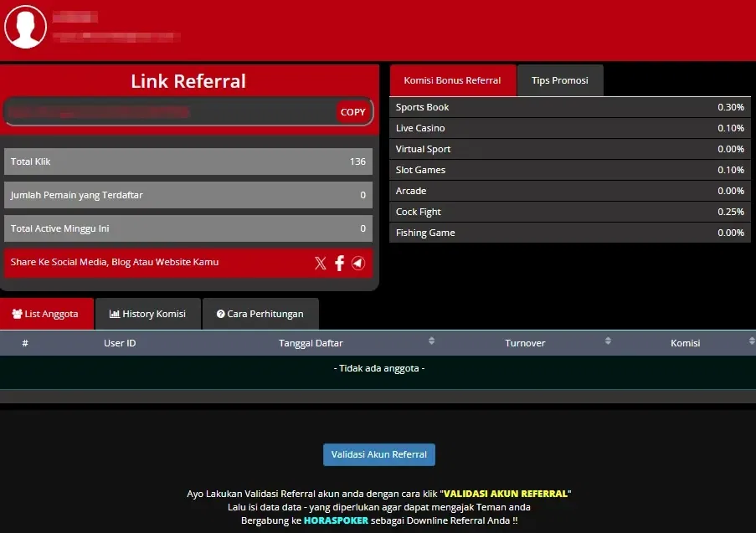This screenshot has height=533, width=756.
Task: Click the Validasi Akun Referral button
Action: click(x=378, y=454)
